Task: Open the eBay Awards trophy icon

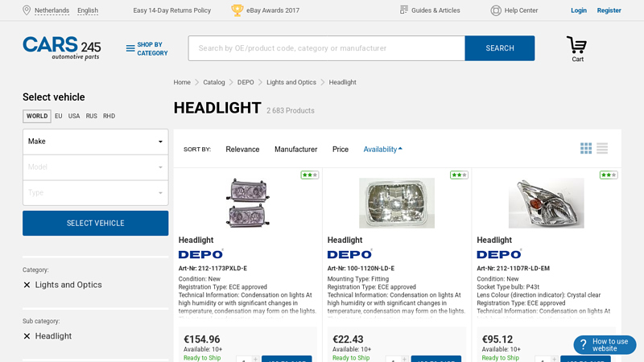Action: pos(237,10)
